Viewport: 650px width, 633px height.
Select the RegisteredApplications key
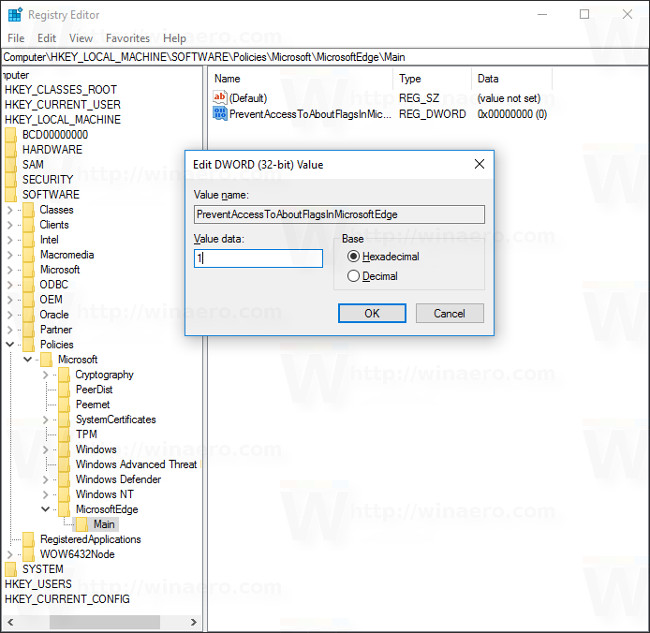pos(90,539)
